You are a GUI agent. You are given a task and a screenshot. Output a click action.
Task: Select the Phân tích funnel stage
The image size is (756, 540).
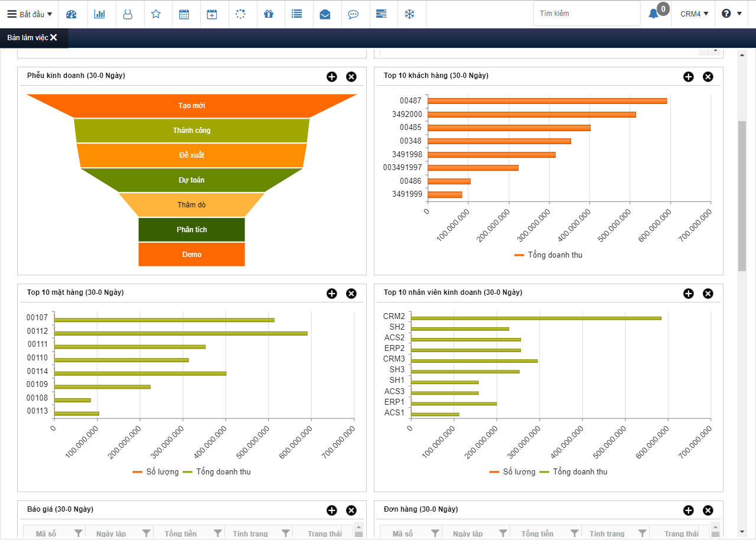coord(192,230)
